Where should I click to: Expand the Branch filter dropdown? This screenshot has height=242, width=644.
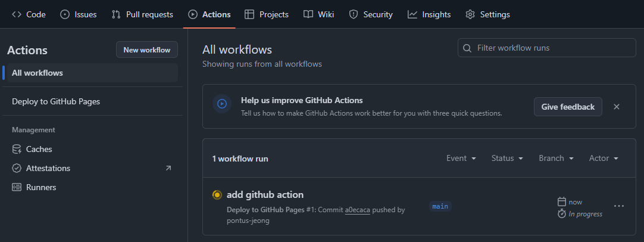[x=556, y=158]
